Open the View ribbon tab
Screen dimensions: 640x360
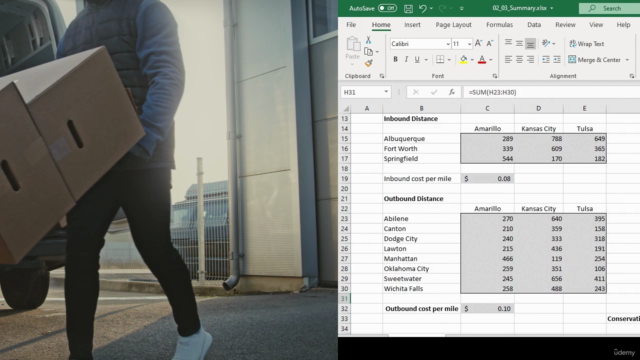point(596,25)
